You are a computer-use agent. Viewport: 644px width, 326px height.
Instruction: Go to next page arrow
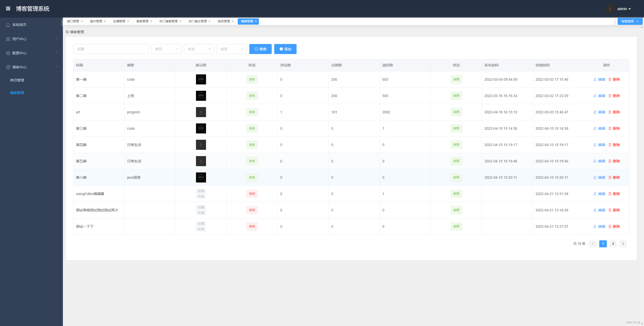623,244
